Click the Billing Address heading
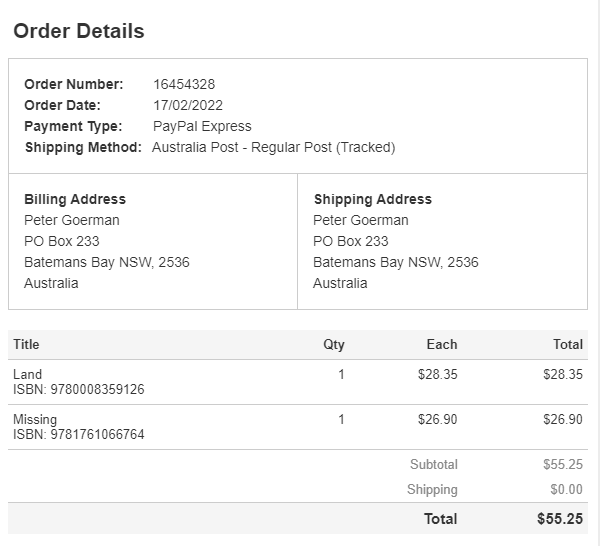 (75, 199)
